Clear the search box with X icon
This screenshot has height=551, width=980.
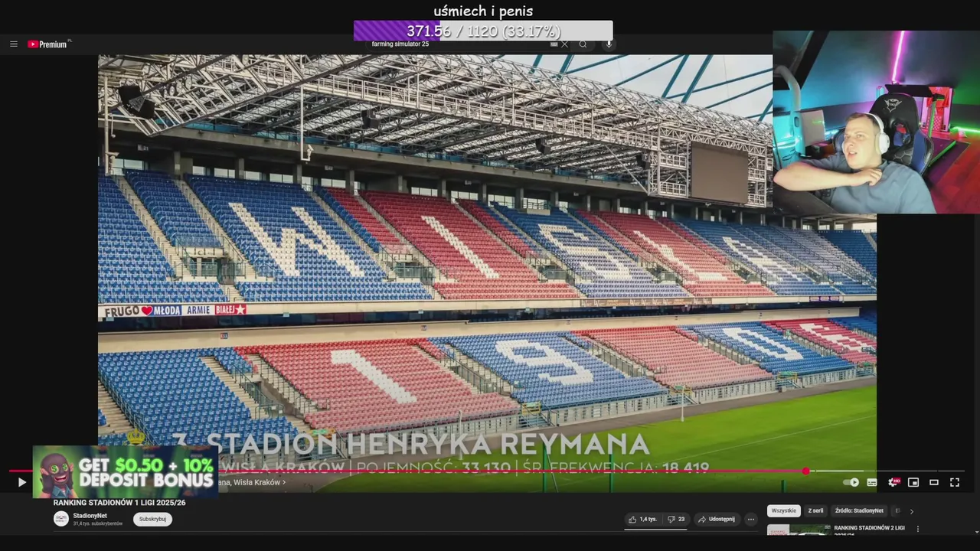[x=564, y=44]
